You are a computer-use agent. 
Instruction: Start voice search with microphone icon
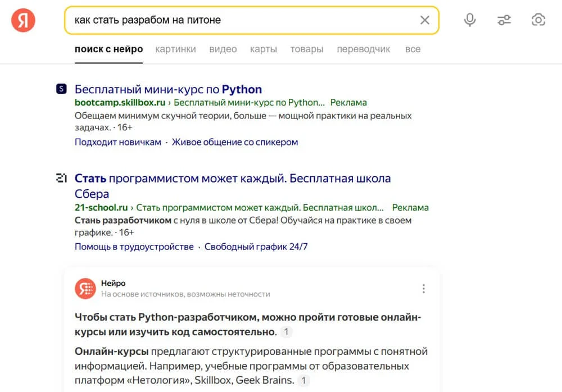tap(470, 20)
